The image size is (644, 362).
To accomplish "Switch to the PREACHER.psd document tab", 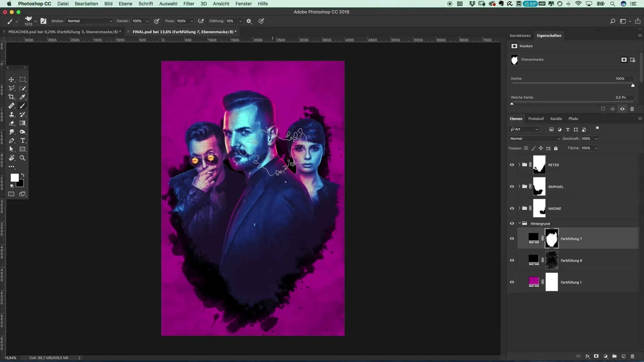I will 65,32.
